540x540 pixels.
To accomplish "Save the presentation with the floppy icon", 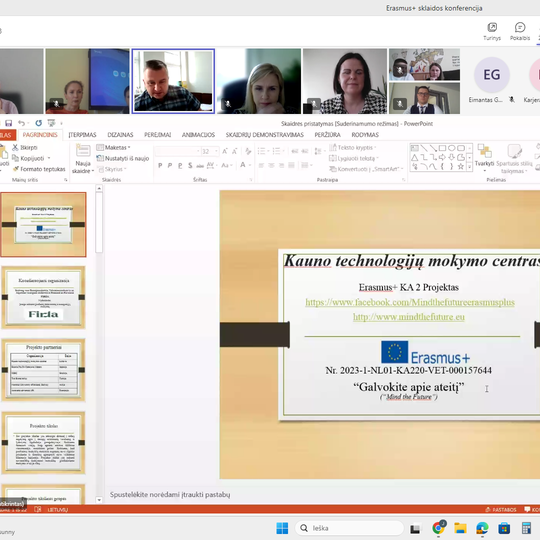I will click(9, 123).
